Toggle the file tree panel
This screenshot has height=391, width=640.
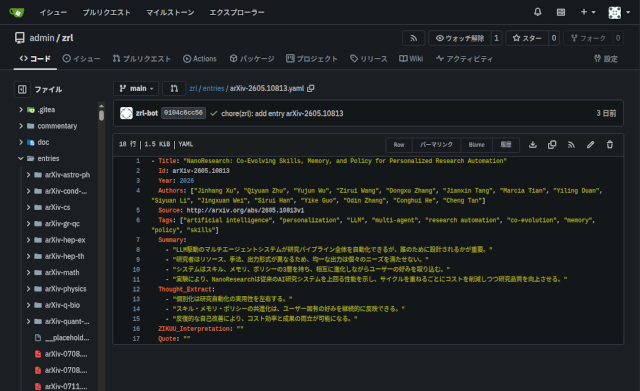22,89
